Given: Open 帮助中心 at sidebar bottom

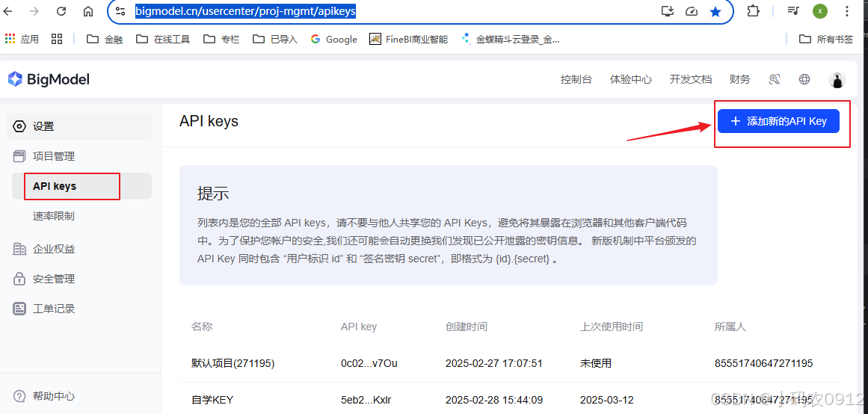Looking at the screenshot, I should [x=44, y=396].
